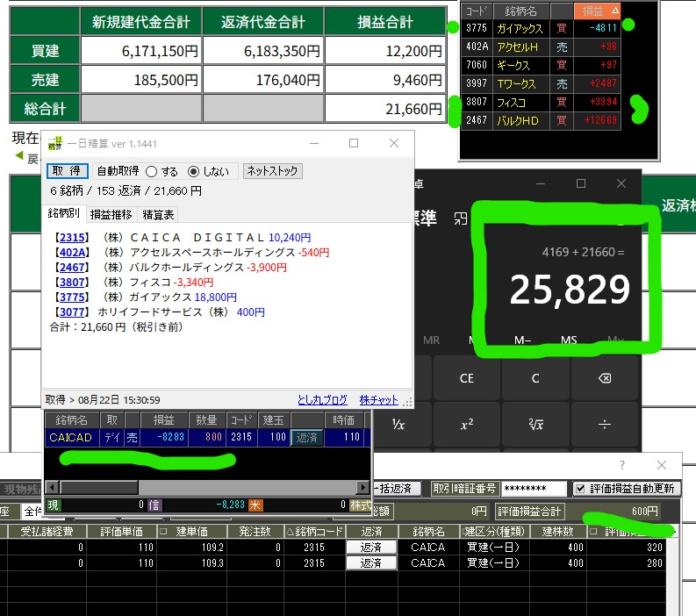Switch to the 精算表 tab
Viewport: 696px width, 616px height.
tap(158, 215)
